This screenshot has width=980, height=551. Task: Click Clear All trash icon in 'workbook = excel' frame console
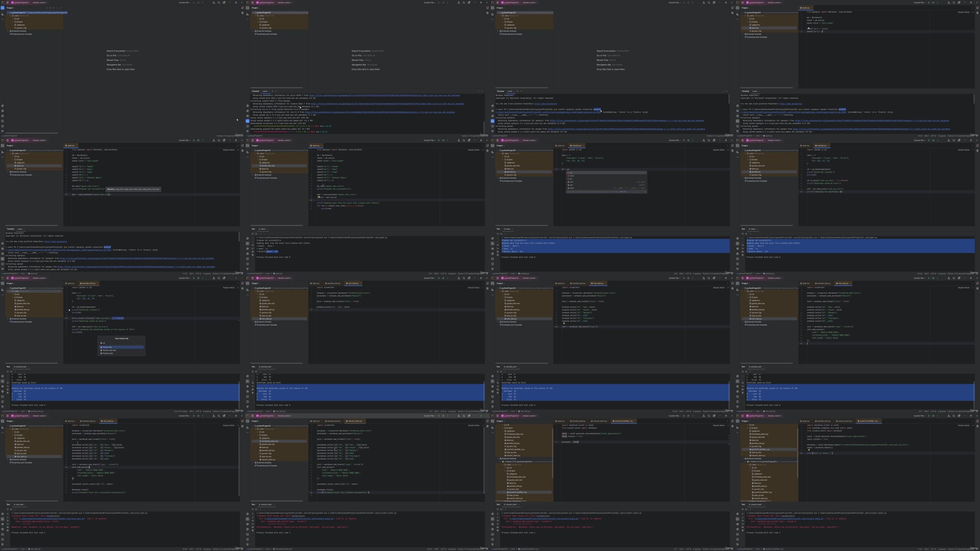[498, 530]
